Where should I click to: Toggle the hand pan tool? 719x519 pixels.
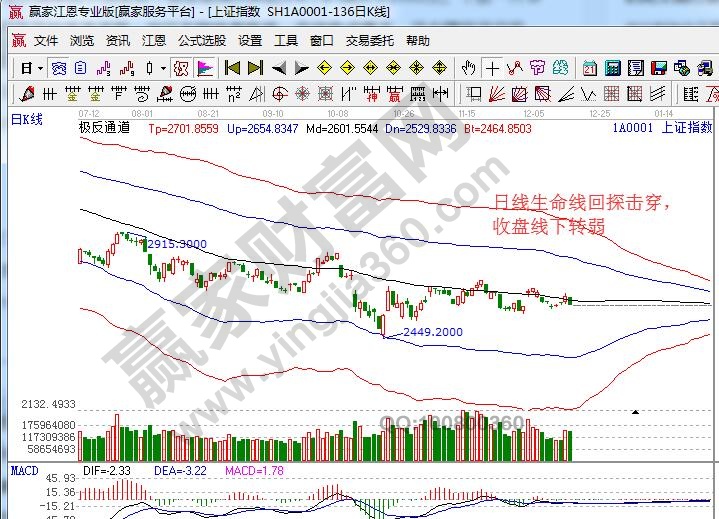tap(468, 68)
